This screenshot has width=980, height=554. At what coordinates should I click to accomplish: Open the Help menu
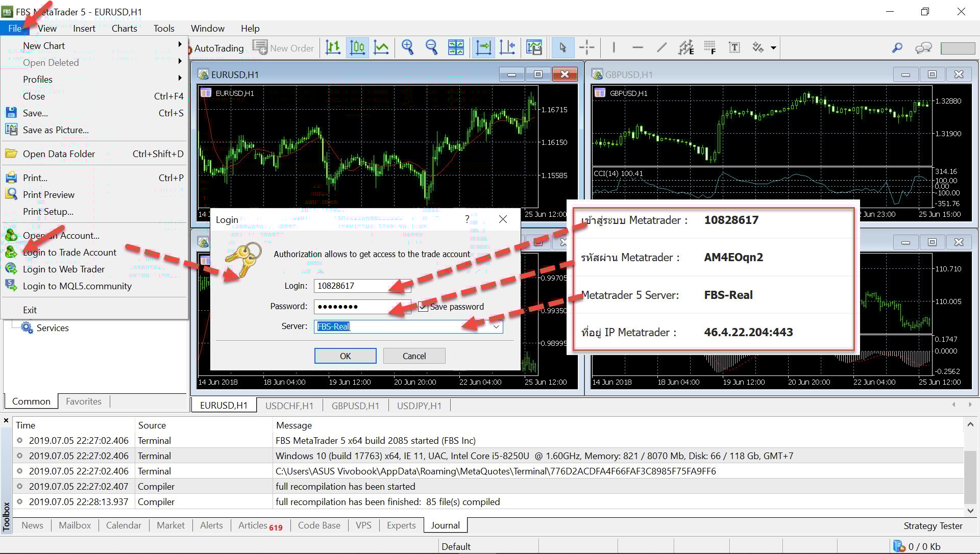click(x=250, y=28)
